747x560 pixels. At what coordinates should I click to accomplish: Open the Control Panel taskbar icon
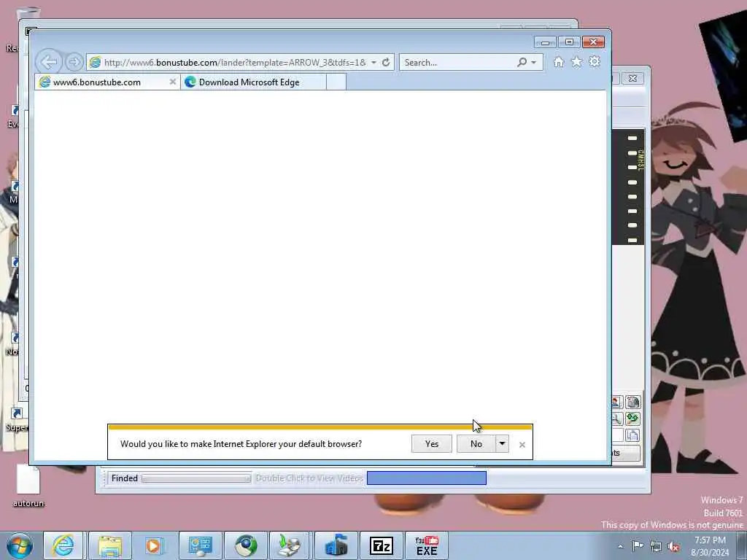click(x=200, y=545)
